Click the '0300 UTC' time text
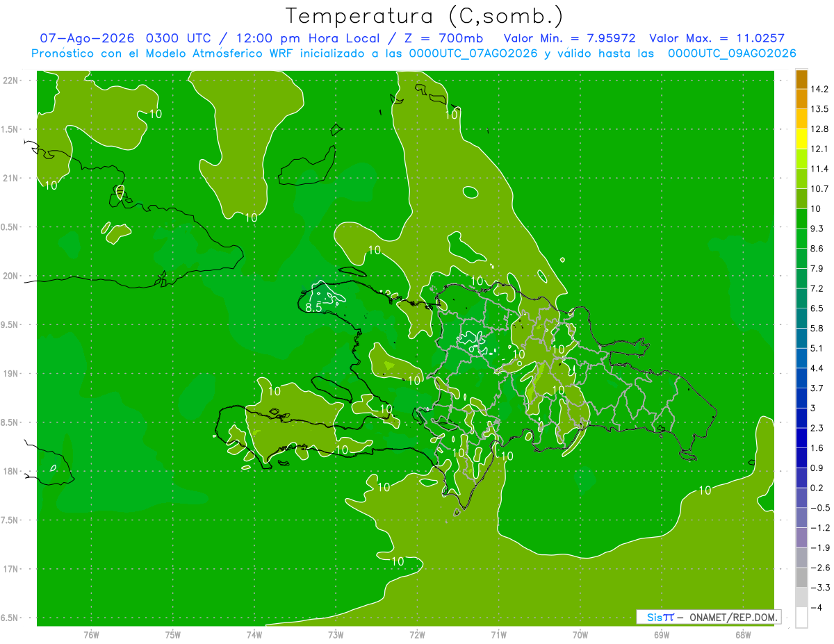This screenshot has height=644, width=834. [x=179, y=38]
